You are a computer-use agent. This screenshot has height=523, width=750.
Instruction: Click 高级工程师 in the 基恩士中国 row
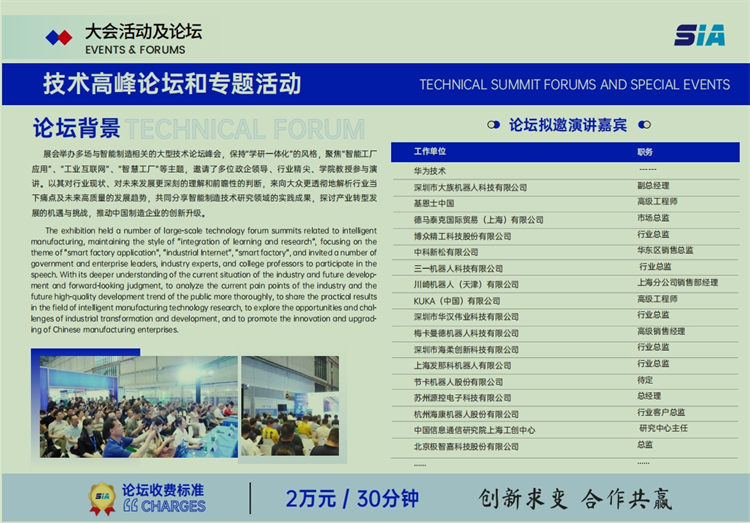[657, 201]
